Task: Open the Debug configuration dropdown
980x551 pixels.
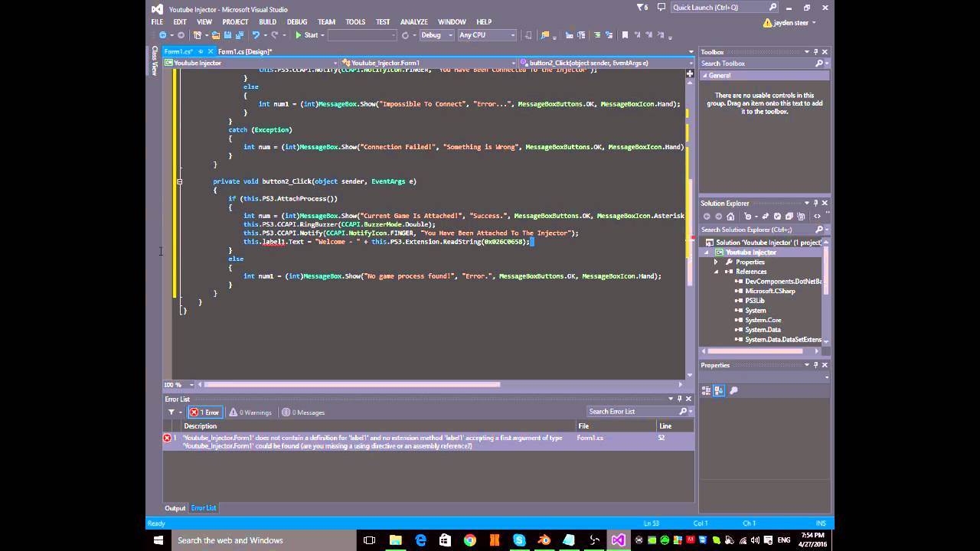Action: click(436, 35)
